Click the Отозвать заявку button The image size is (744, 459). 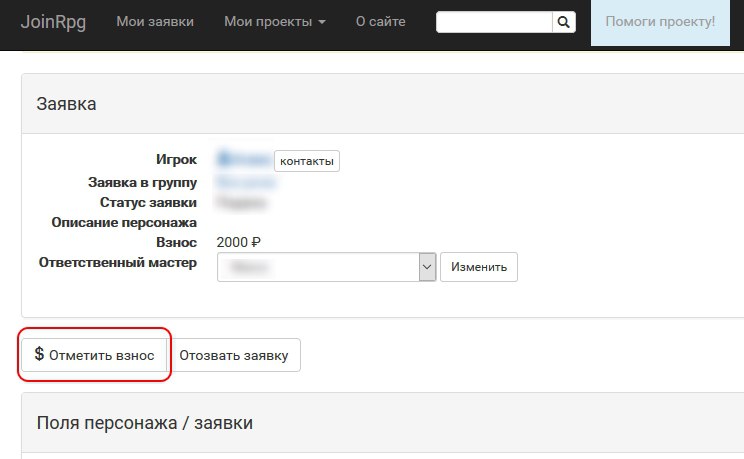(234, 355)
